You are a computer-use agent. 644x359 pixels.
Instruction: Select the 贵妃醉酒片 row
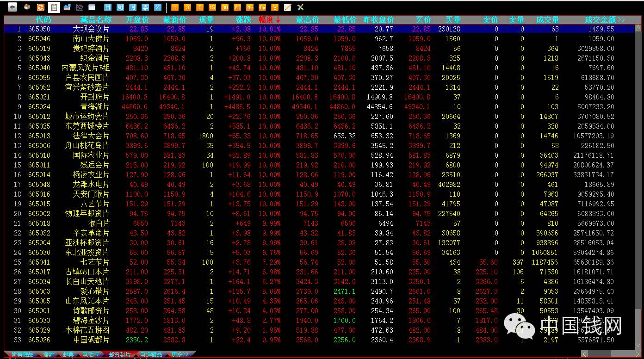click(319, 49)
